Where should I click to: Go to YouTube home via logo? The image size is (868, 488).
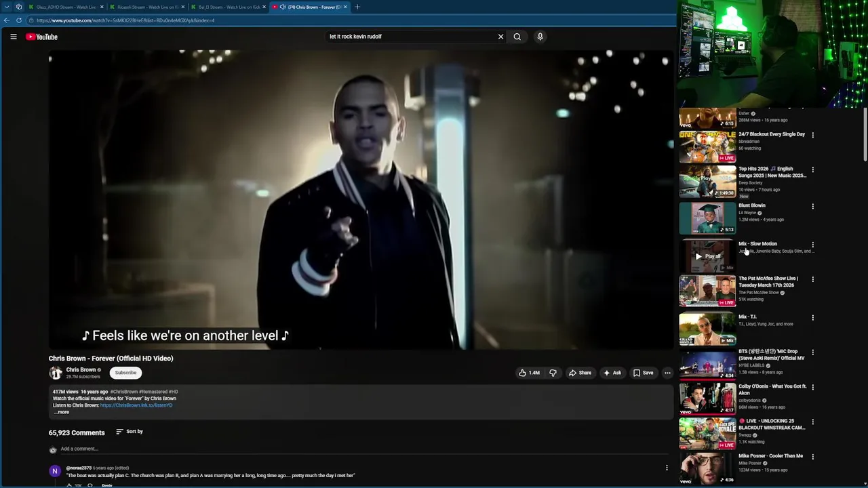coord(41,37)
